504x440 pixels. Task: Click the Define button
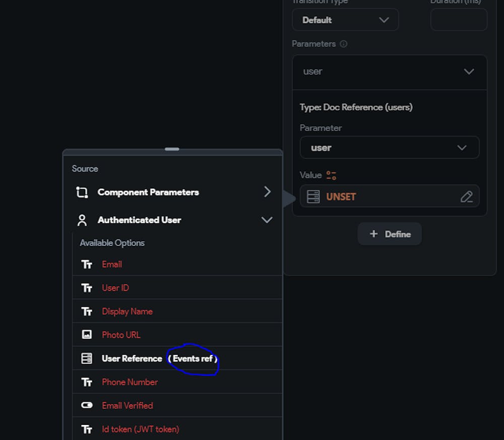coord(389,233)
